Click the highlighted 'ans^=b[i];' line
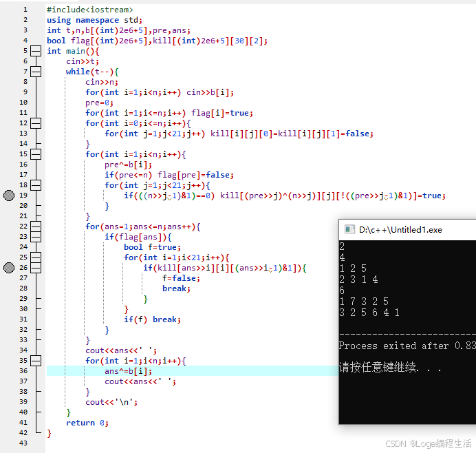 click(128, 371)
